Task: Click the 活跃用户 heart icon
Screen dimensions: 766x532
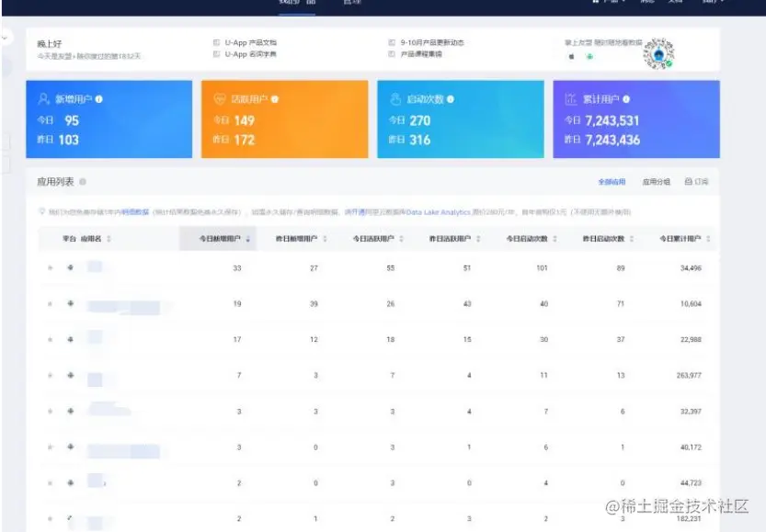Action: pyautogui.click(x=220, y=99)
